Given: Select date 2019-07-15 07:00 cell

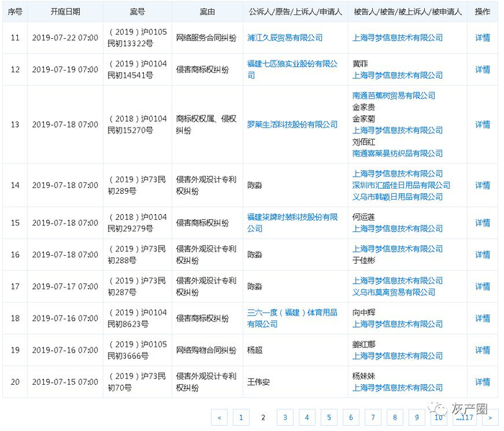Looking at the screenshot, I should click(66, 382).
